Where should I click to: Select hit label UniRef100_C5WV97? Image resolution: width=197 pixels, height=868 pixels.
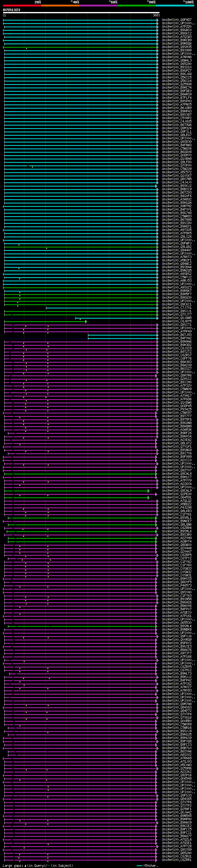click(177, 413)
